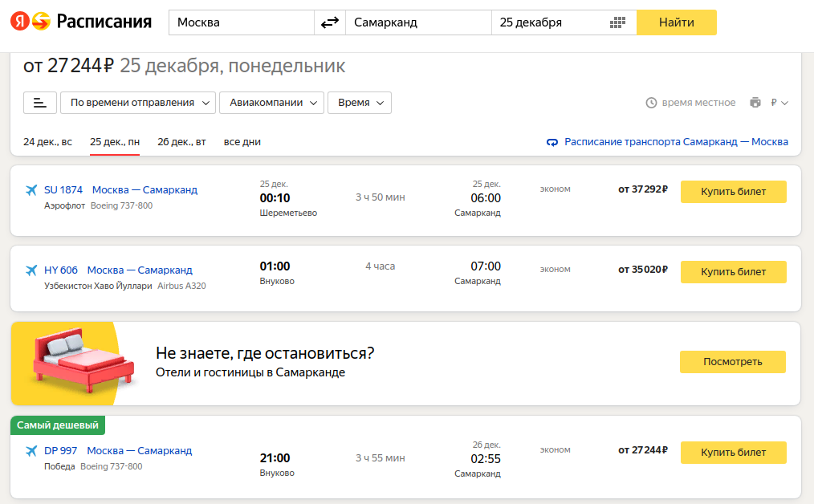This screenshot has height=504, width=814.
Task: Switch to the все дни tab
Action: pos(242,142)
